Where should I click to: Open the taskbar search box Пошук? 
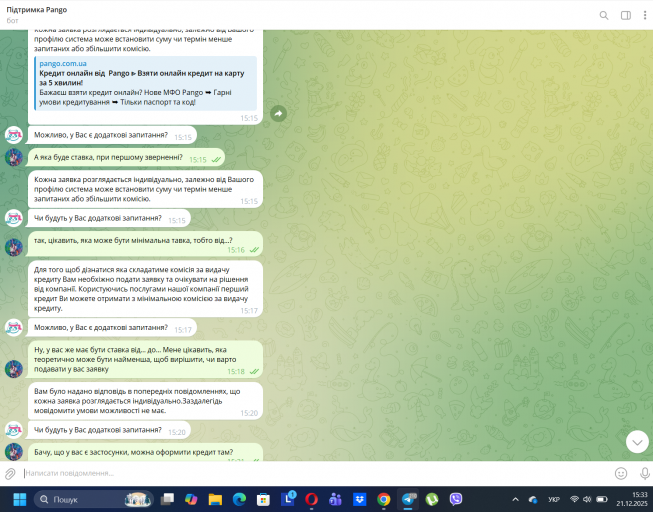click(x=94, y=499)
